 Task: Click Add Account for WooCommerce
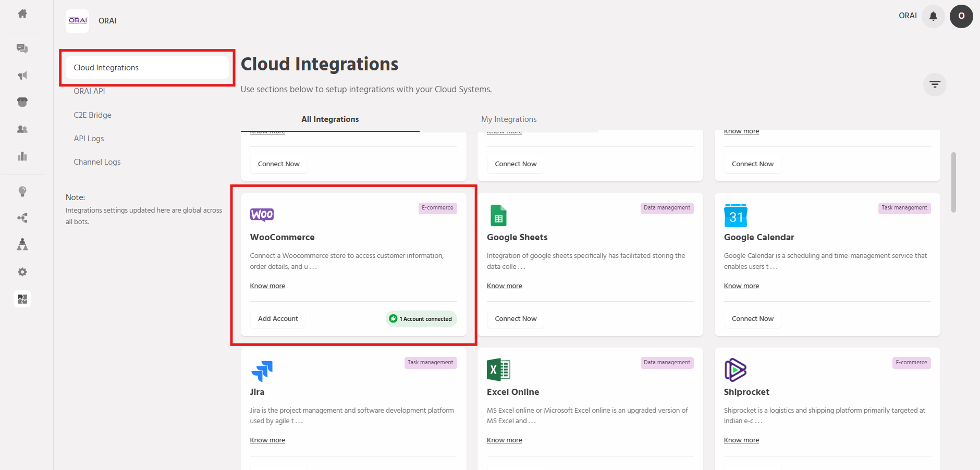click(x=278, y=319)
